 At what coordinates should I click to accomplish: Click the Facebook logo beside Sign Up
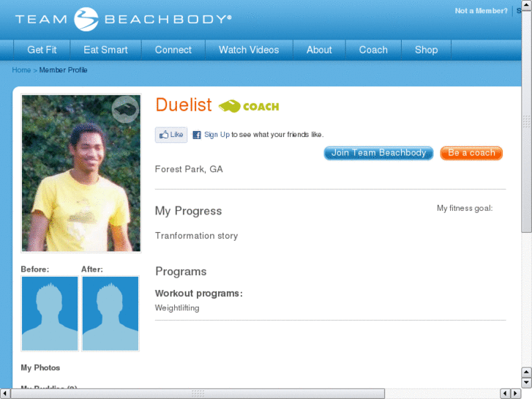pyautogui.click(x=197, y=135)
